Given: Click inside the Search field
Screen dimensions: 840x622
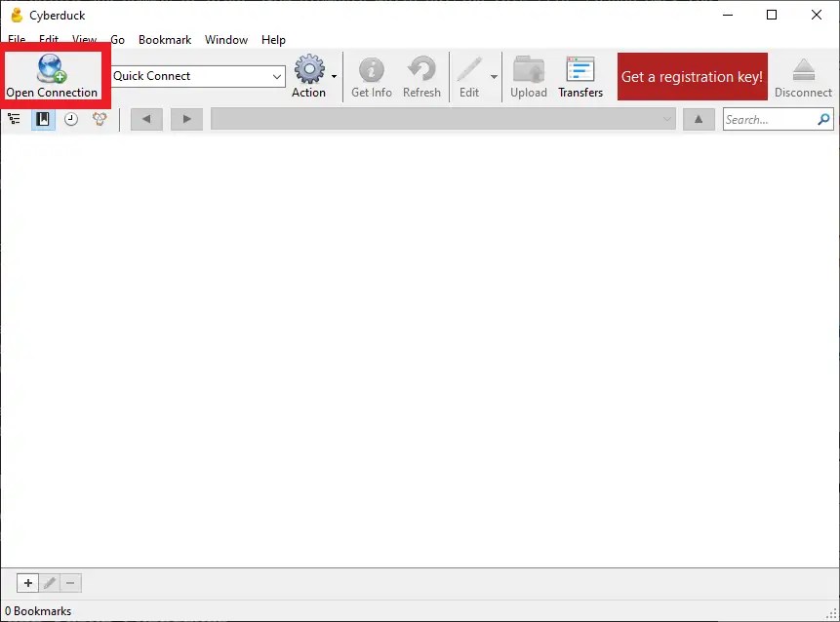Looking at the screenshot, I should (771, 118).
